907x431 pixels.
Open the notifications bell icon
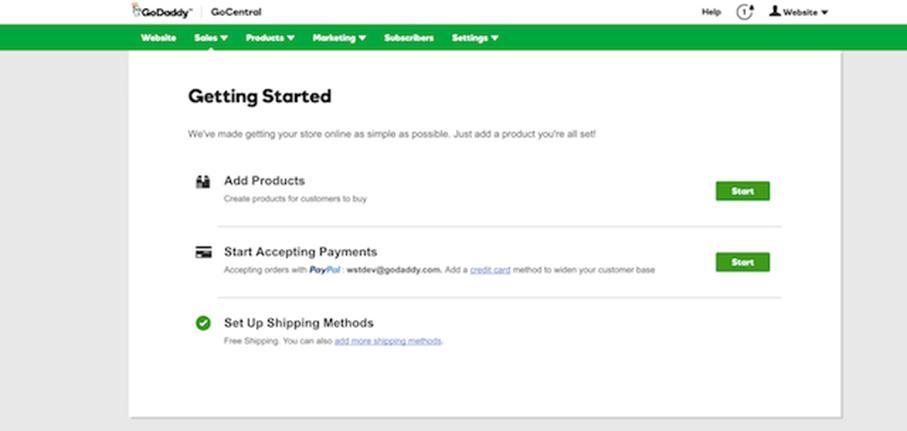(x=744, y=12)
